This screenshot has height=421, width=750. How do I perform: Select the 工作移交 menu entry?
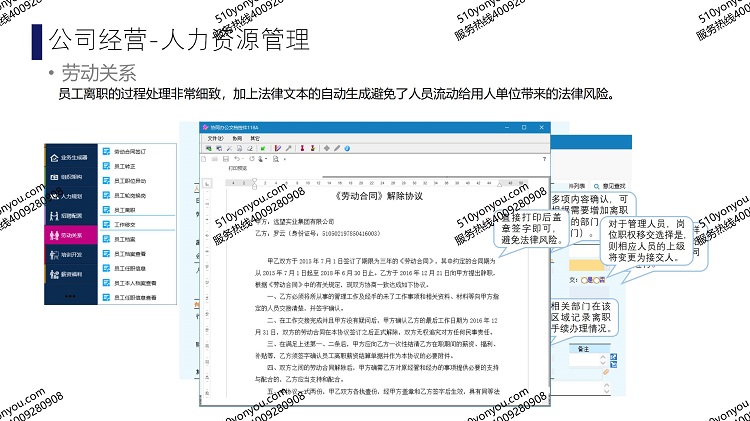click(130, 226)
